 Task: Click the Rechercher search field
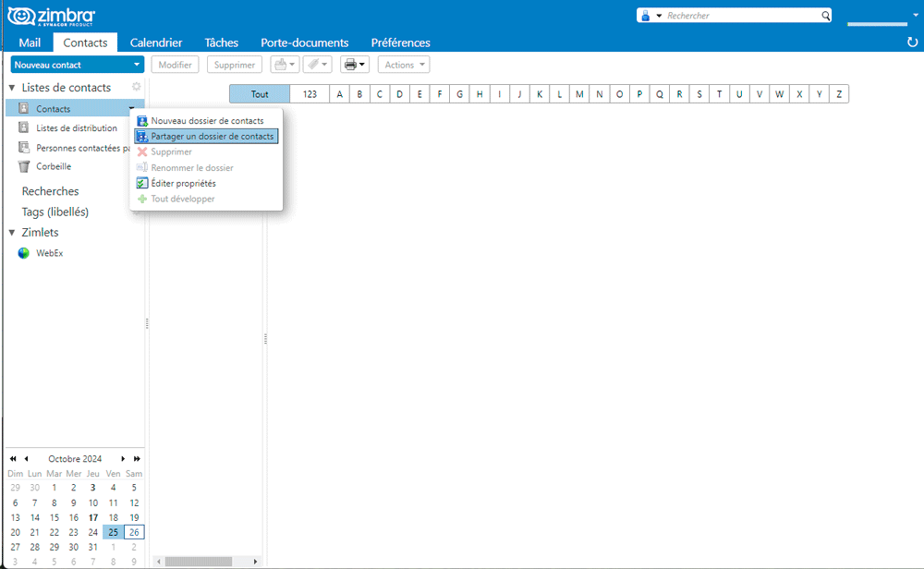(743, 16)
